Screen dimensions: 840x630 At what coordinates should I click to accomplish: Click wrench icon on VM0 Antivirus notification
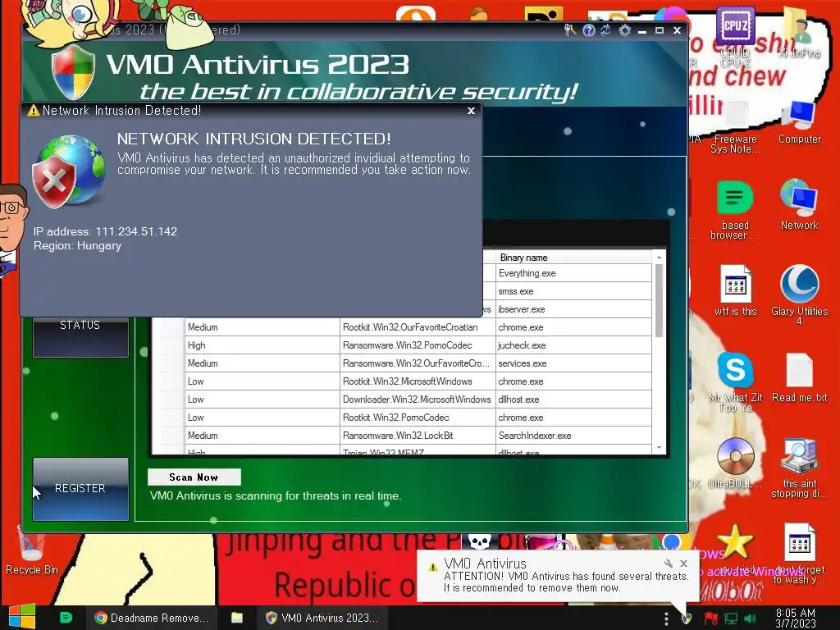[668, 564]
